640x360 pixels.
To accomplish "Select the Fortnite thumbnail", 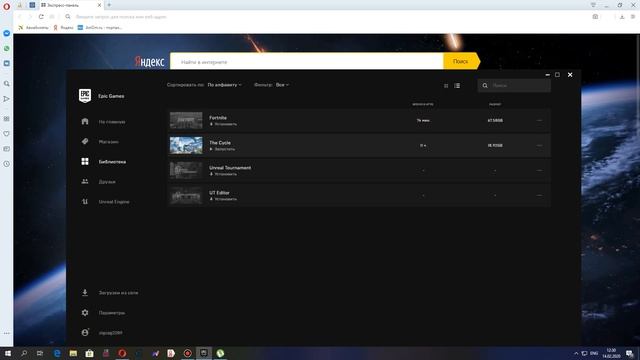I will click(x=186, y=120).
